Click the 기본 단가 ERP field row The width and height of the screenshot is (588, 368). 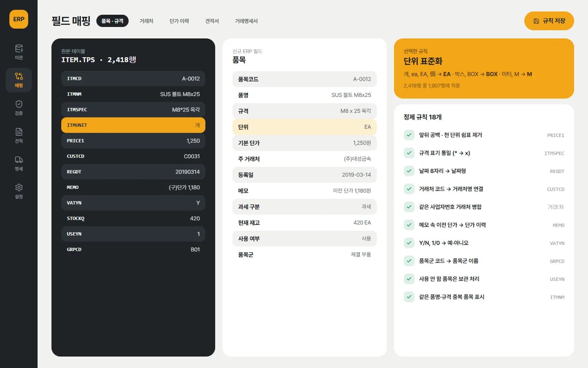[x=305, y=143]
